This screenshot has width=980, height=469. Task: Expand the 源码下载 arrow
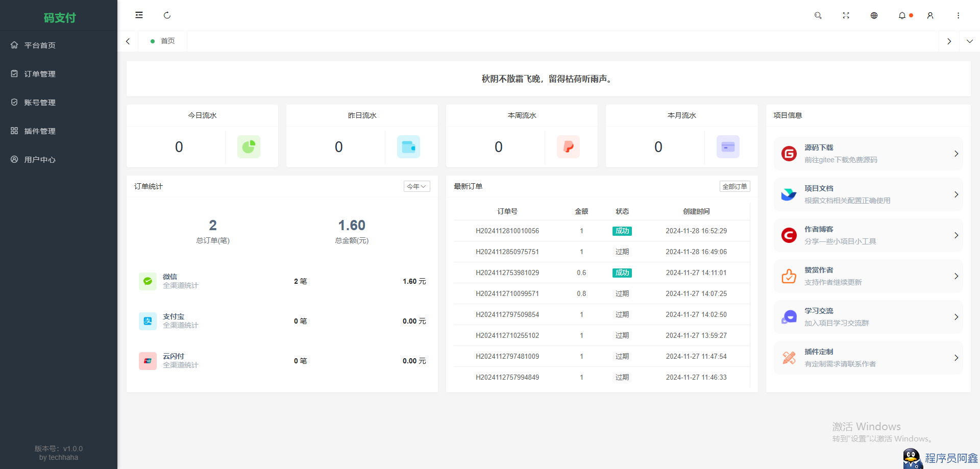point(956,154)
